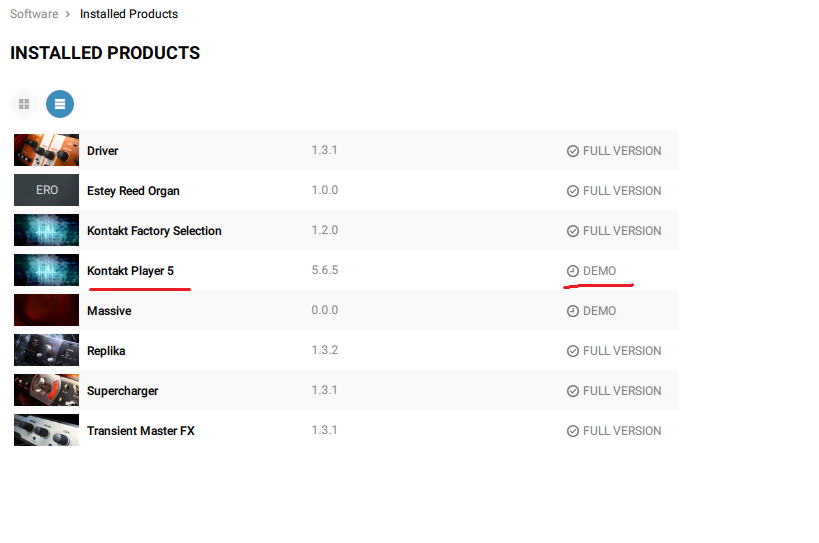Open the Replika product thumbnail
This screenshot has height=543, width=819.
tap(46, 351)
